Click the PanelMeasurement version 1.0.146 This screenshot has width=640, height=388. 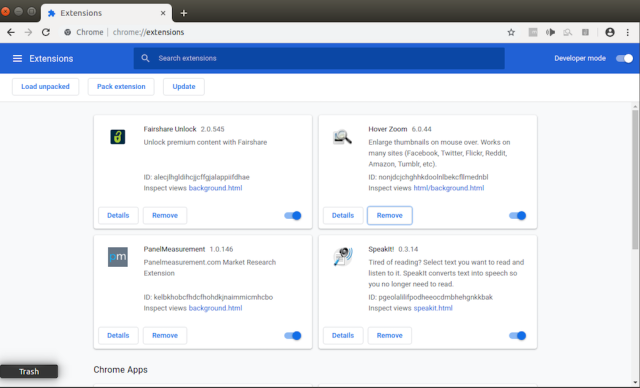coord(221,249)
